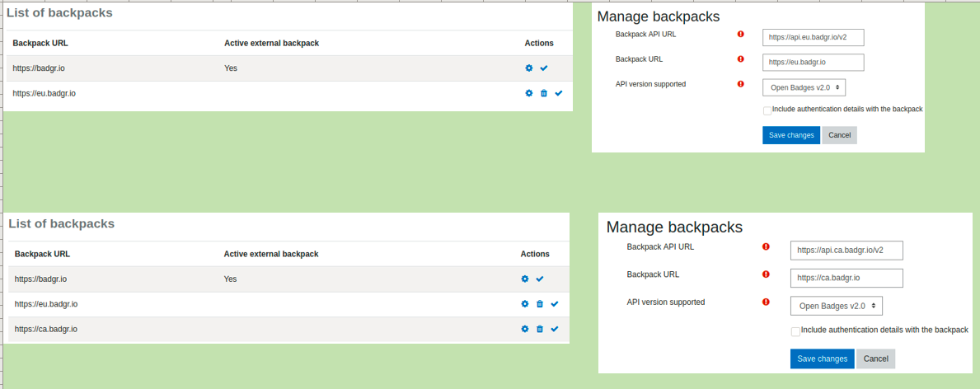Open settings gear for eu.badgr.io in two-row backpack list
980x389 pixels.
tap(529, 93)
